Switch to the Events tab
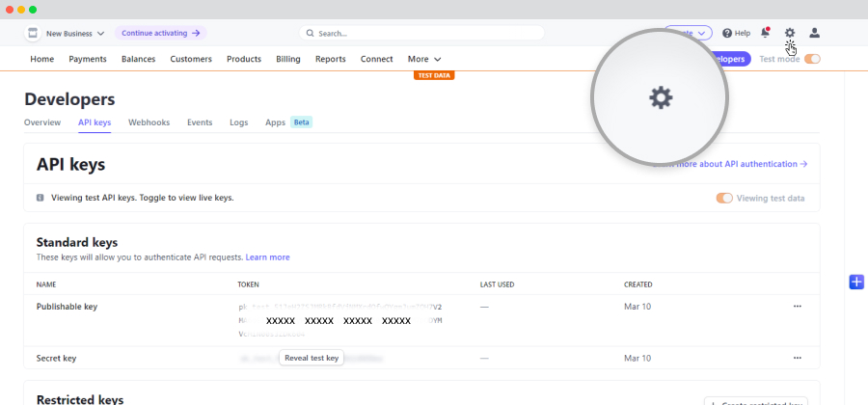The image size is (868, 405). tap(200, 122)
